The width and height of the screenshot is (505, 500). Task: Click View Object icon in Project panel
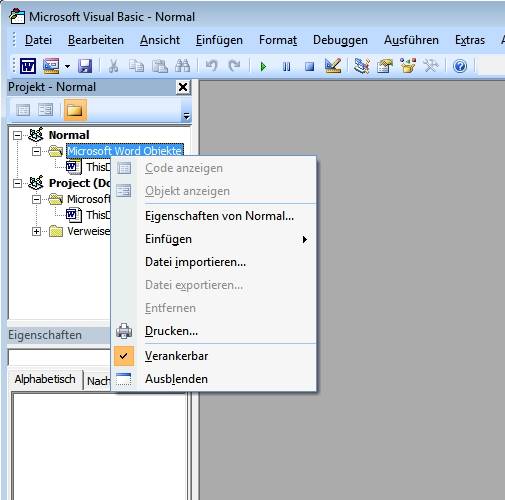[45, 110]
